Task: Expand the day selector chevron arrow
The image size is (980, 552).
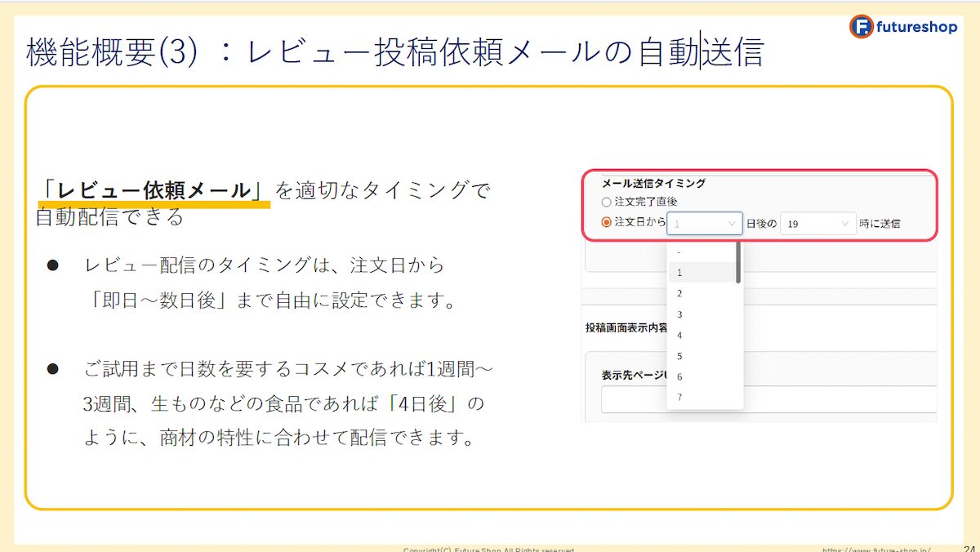Action: 731,224
